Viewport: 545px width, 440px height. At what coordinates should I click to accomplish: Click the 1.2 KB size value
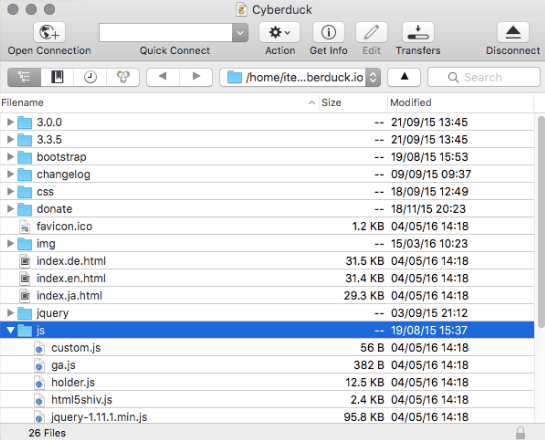[x=368, y=226]
